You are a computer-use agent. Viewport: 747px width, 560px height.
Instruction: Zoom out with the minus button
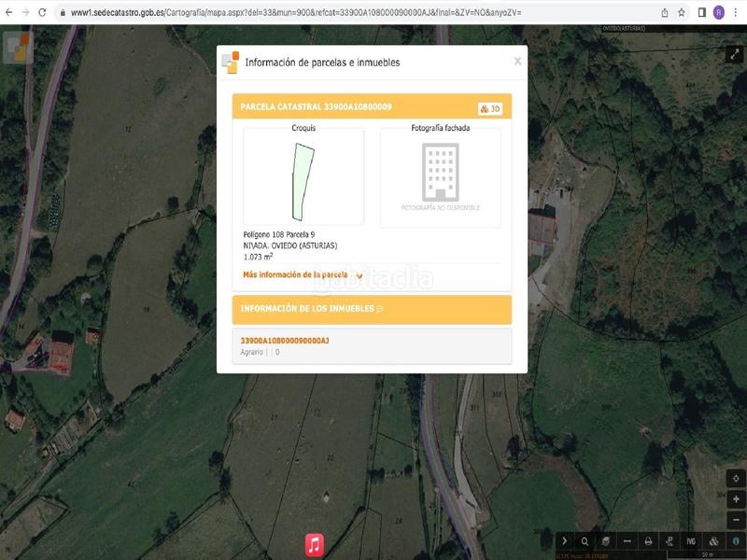[737, 519]
